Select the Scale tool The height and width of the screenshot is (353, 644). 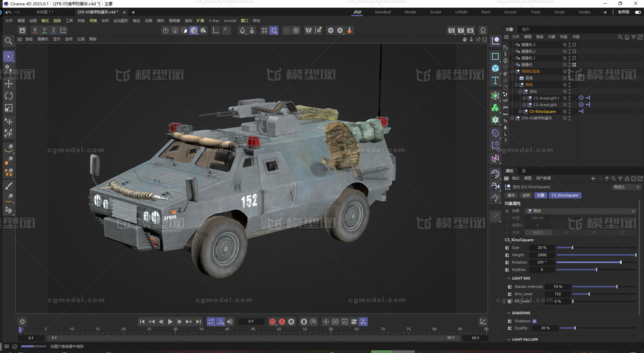tap(9, 108)
